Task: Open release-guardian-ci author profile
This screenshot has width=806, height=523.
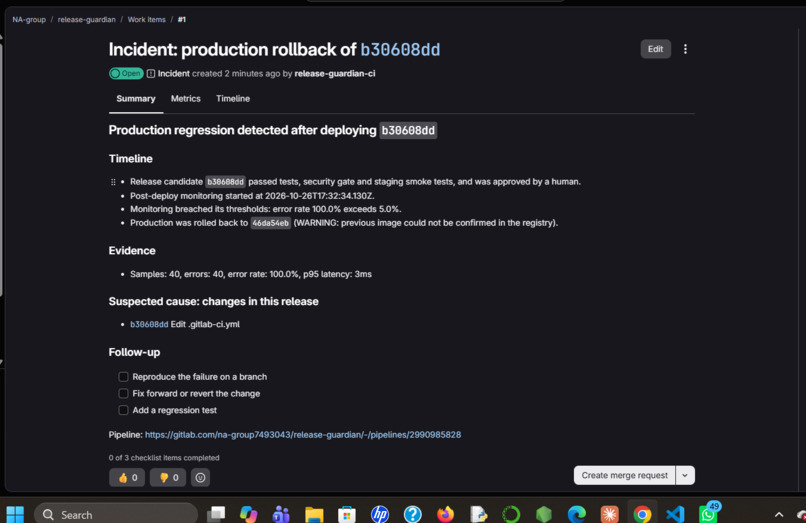Action: coord(335,74)
